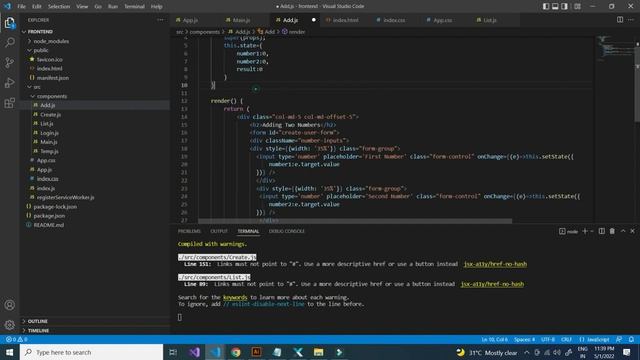Viewport: 640px width, 360px height.
Task: Open Create.js in the explorer
Action: [51, 115]
